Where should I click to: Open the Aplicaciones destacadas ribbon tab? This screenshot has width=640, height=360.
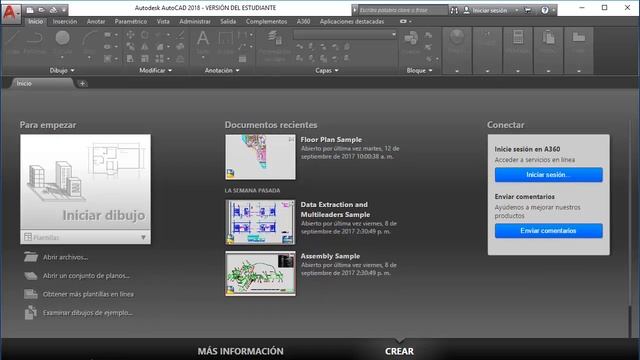tap(352, 22)
